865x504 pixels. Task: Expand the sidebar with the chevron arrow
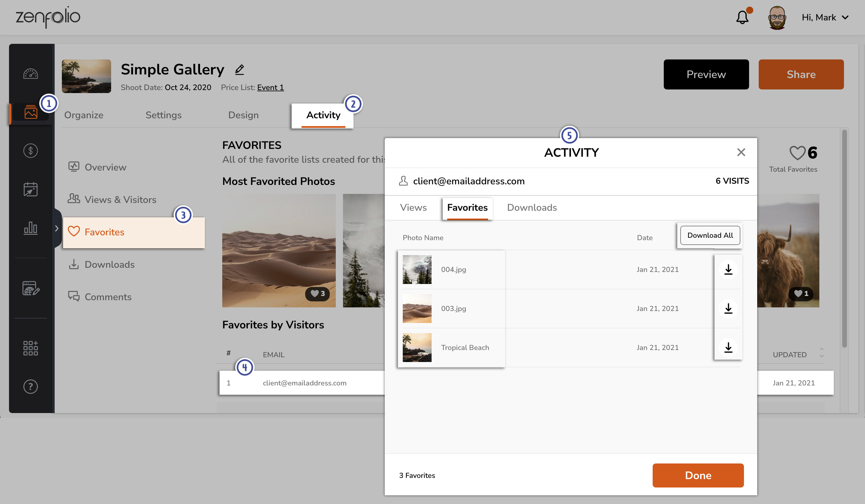point(57,228)
